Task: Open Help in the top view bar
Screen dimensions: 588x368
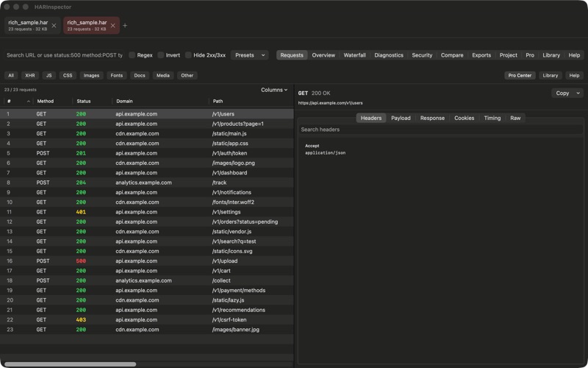Action: 574,55
